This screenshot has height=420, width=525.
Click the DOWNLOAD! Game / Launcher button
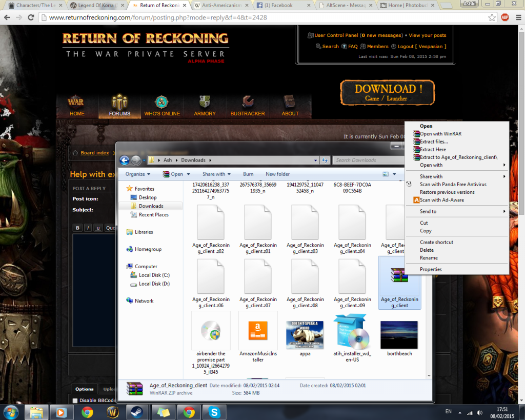(x=388, y=92)
